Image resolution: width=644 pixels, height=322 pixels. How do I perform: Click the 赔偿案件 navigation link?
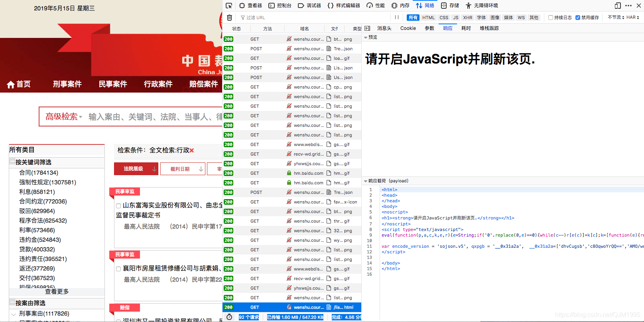204,84
